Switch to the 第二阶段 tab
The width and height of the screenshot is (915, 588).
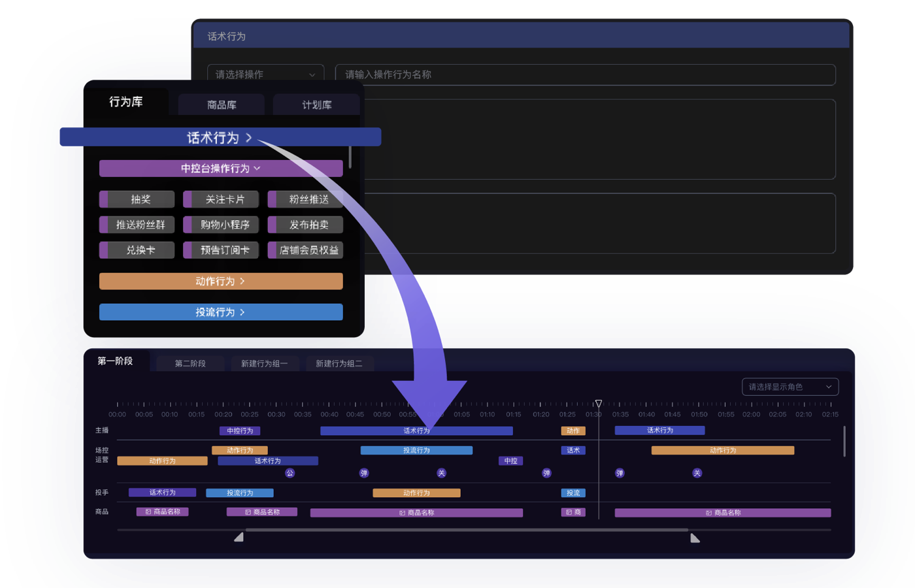coord(190,363)
